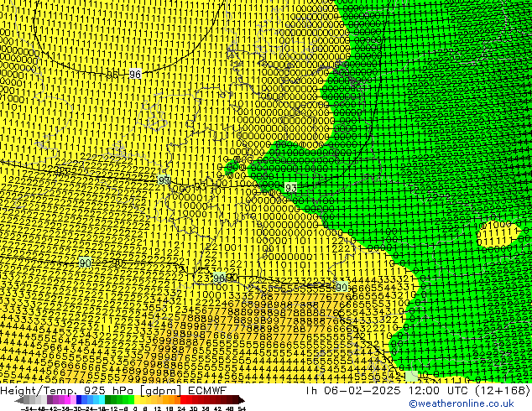
Task: Click the 24 value under the color scale
Action: [x=181, y=408]
